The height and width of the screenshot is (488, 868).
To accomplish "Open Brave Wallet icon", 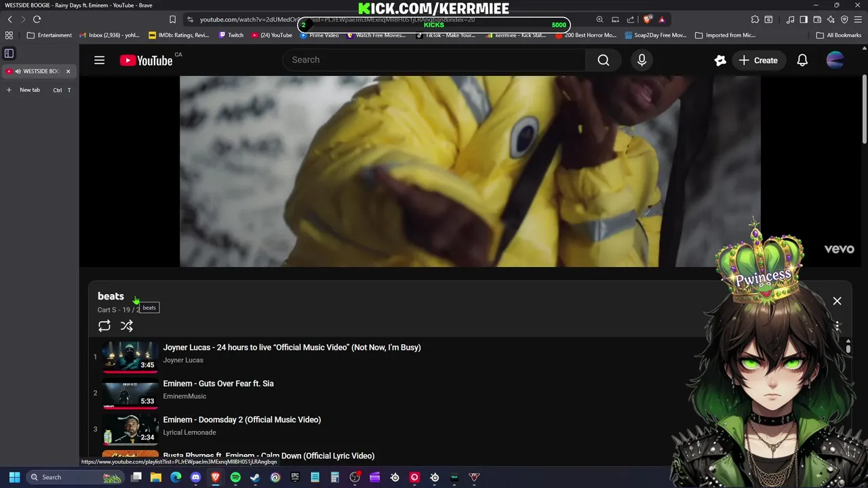I will (817, 20).
